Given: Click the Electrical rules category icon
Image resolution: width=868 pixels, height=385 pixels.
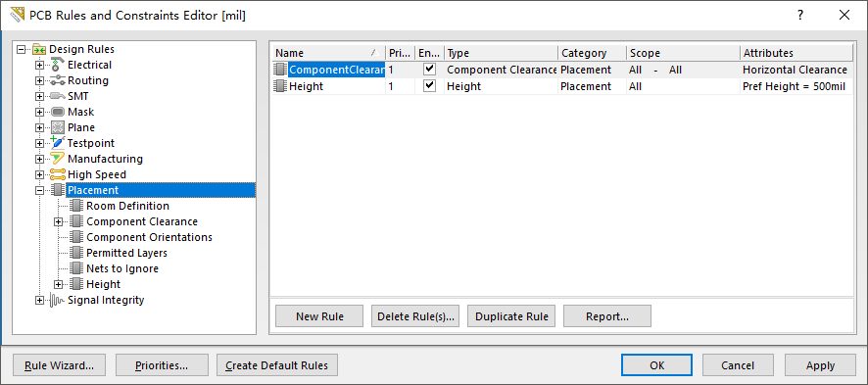Looking at the screenshot, I should click(58, 65).
